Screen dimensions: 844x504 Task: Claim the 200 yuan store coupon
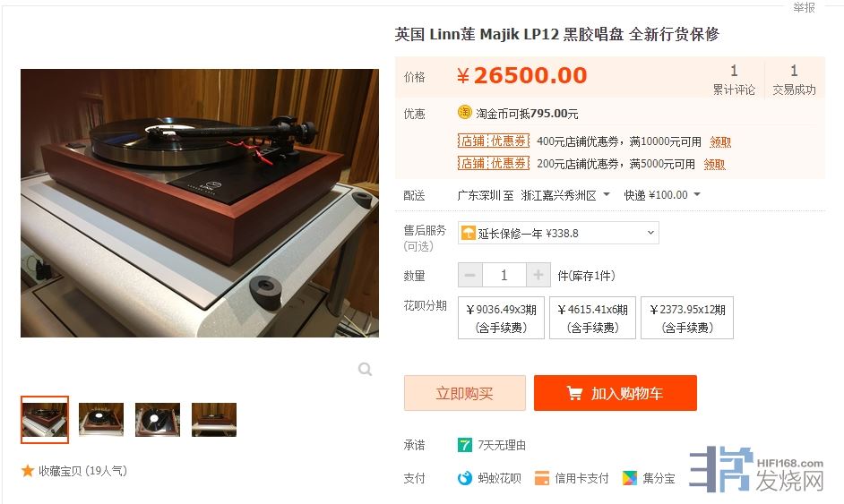pyautogui.click(x=714, y=164)
